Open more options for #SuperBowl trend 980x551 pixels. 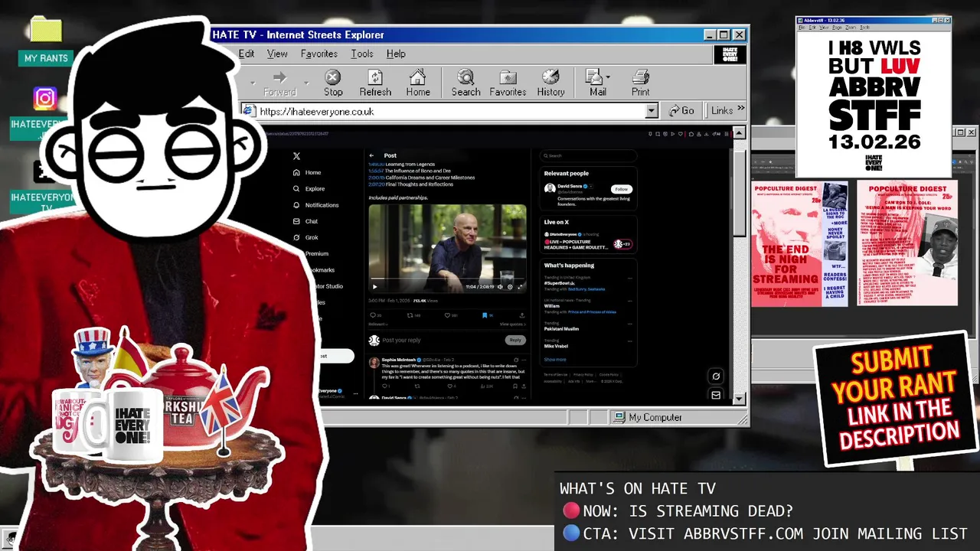[x=630, y=279]
